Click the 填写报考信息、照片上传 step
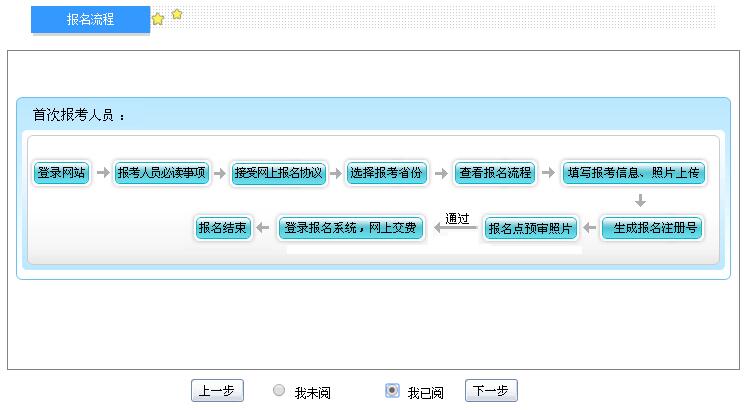 [x=634, y=173]
